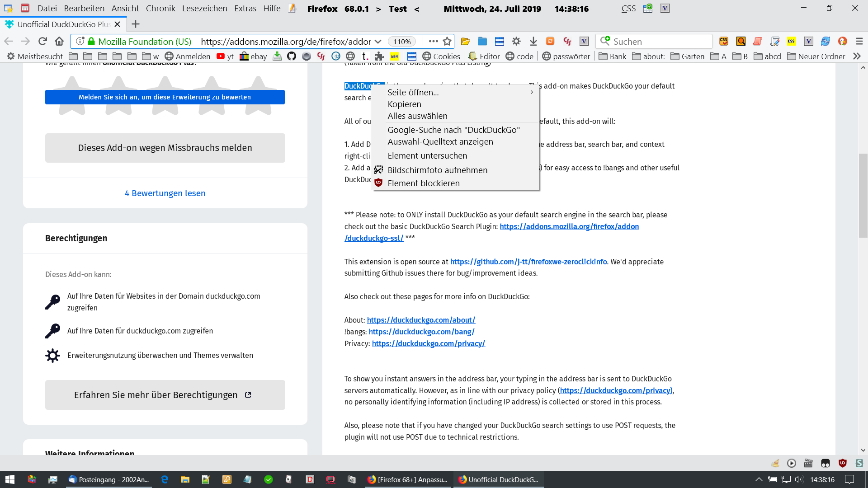Screen dimensions: 868x488
Task: Click the vertical page scrollbar thumb
Action: (x=863, y=195)
